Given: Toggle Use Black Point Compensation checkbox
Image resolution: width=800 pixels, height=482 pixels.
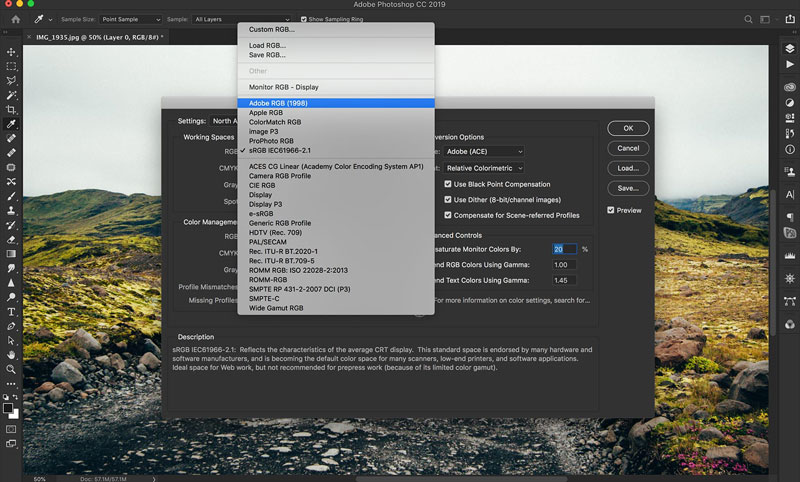Looking at the screenshot, I should (449, 184).
